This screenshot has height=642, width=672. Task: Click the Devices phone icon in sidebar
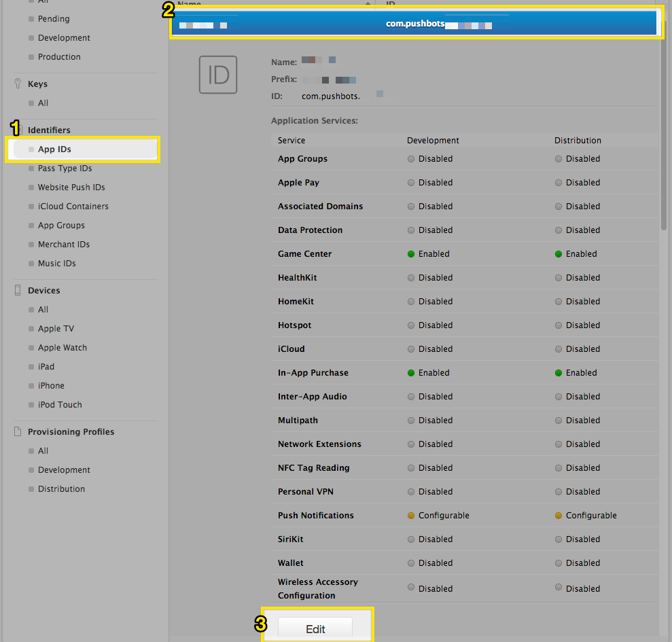[18, 290]
